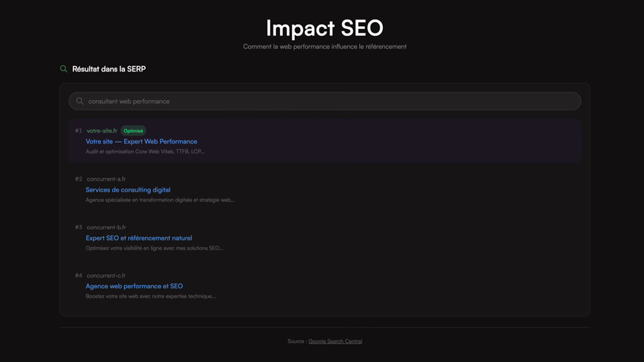Viewport: 644px width, 362px height.
Task: Open the 'Votre site — Expert Web Performance' result
Action: [141, 141]
